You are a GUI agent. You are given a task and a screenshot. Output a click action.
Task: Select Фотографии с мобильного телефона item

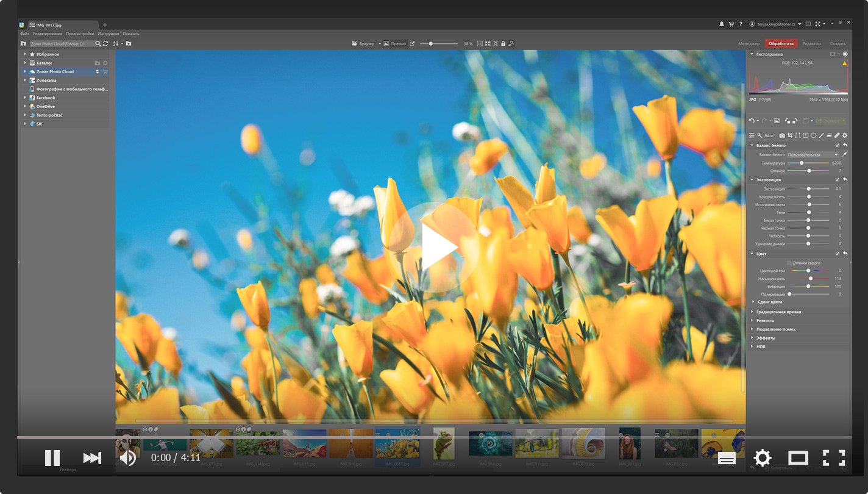tap(72, 89)
